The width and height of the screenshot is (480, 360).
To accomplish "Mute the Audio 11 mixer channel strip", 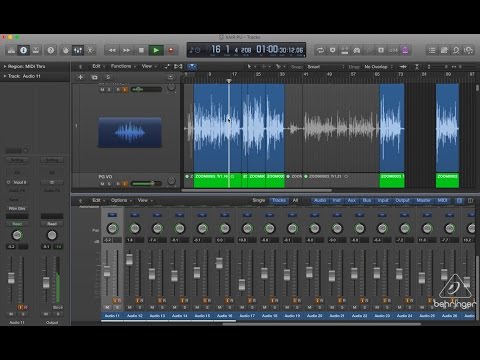I will [107, 307].
